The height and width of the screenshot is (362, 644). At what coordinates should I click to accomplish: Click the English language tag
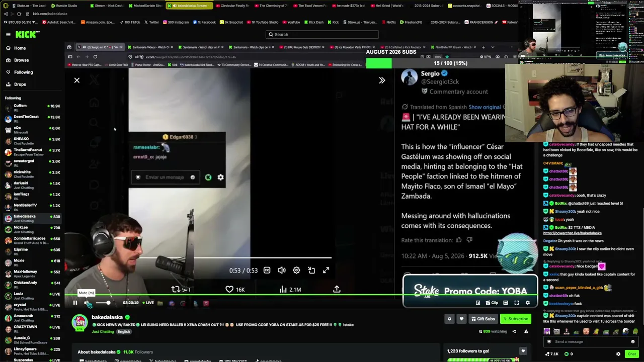point(124,332)
